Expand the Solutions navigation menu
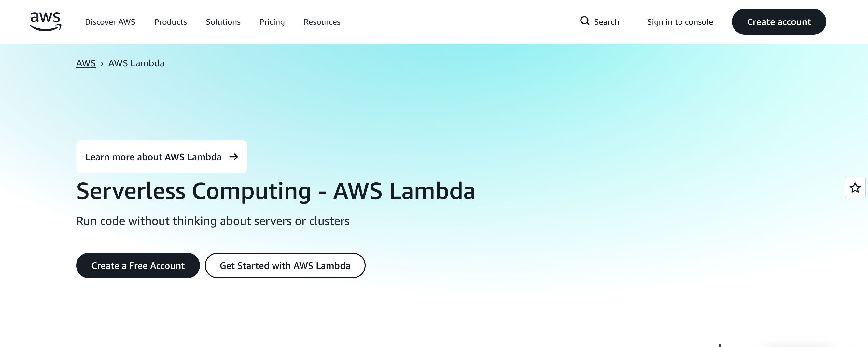Image resolution: width=868 pixels, height=347 pixels. click(x=223, y=22)
